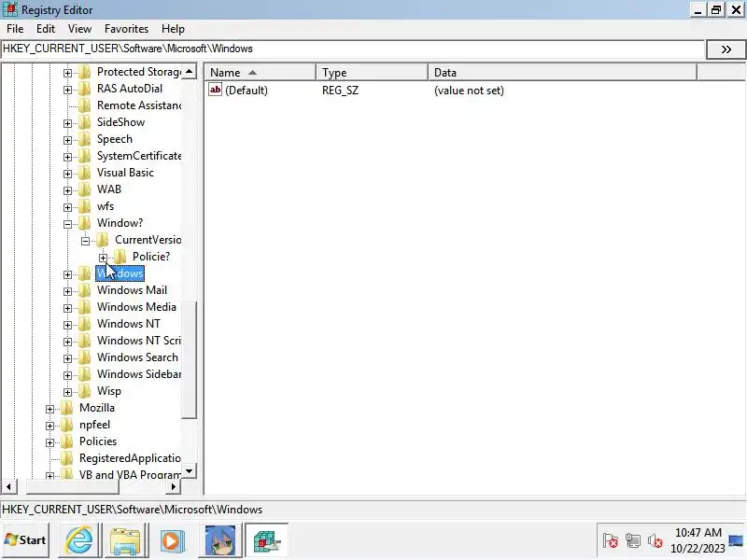Select the Speech folder icon

(x=85, y=139)
